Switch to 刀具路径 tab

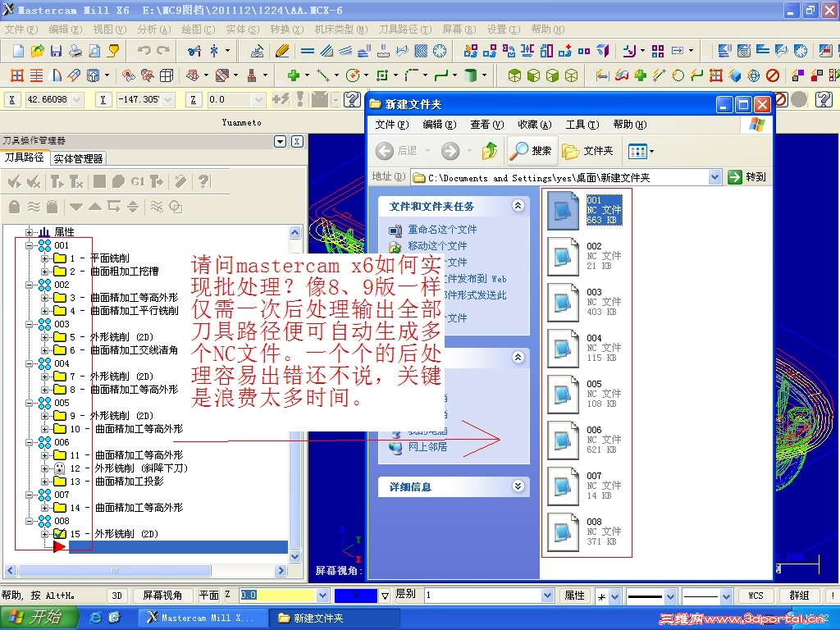(x=25, y=157)
